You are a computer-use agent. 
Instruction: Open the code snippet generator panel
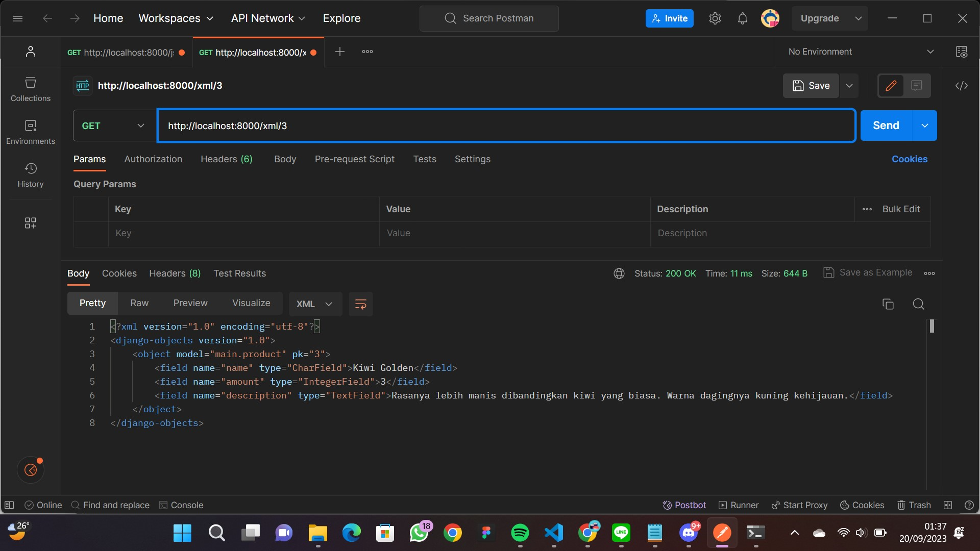(962, 86)
